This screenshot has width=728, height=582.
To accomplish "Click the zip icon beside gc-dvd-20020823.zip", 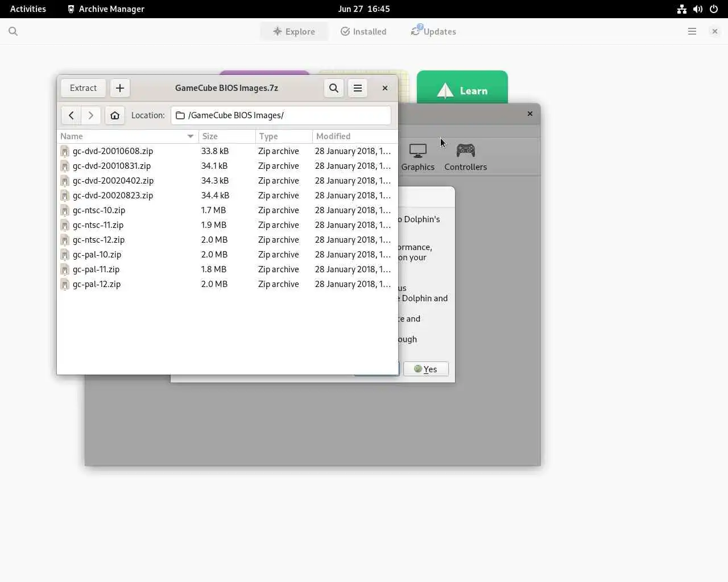I will [65, 196].
